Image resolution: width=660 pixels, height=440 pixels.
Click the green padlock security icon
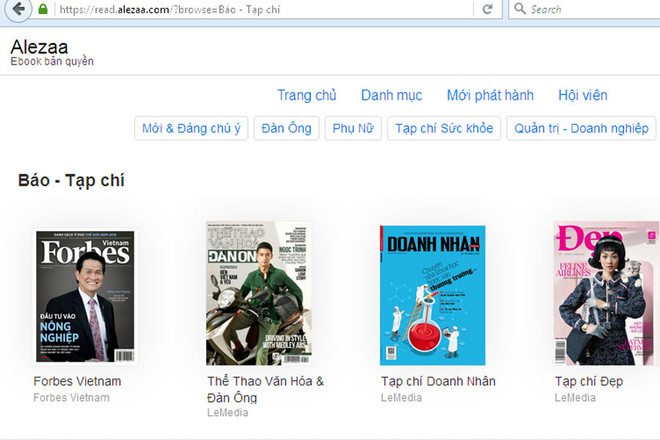(x=42, y=9)
